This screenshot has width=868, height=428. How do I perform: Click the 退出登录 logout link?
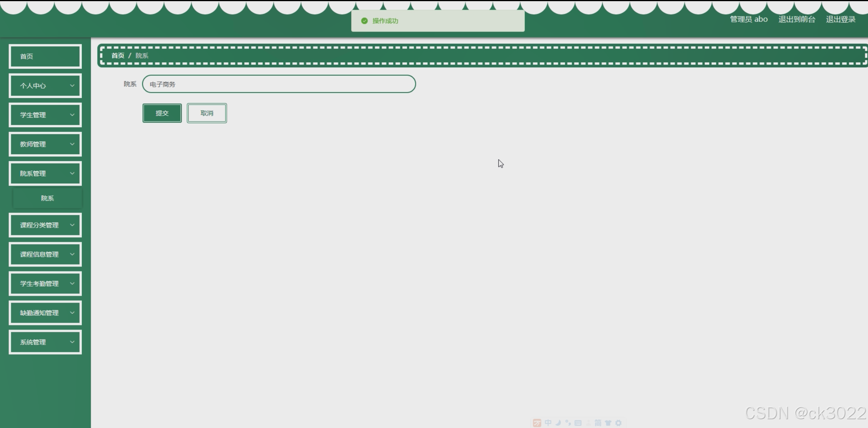pyautogui.click(x=840, y=19)
